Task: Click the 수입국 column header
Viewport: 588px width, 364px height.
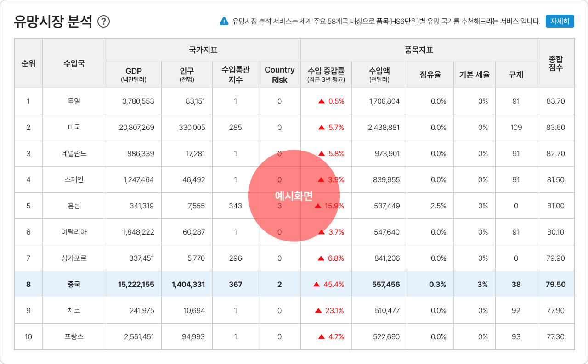Action: tap(74, 63)
